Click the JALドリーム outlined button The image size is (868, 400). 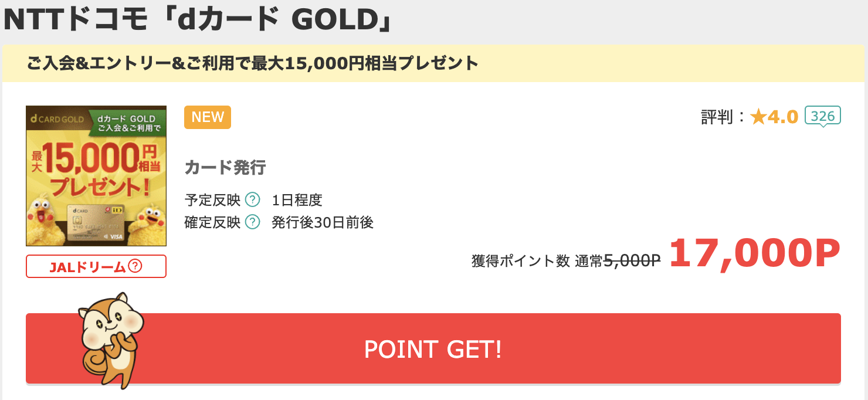click(x=96, y=266)
